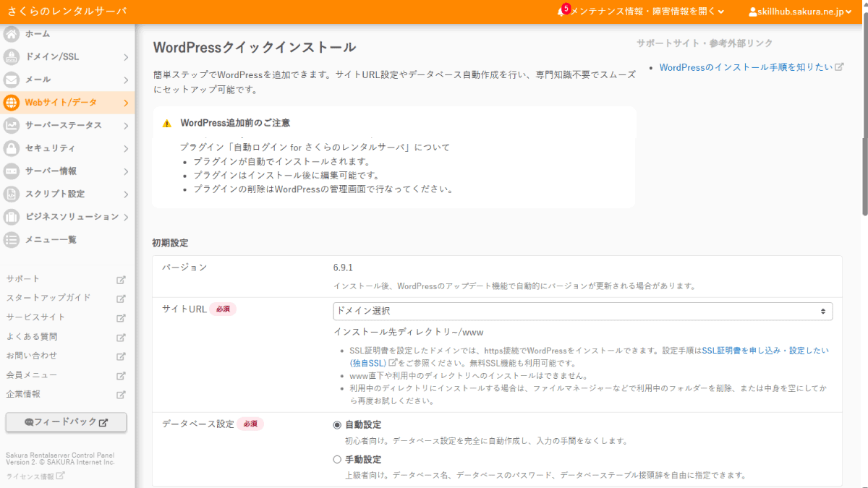Click external link icon beside ライセンス情報
Image resolution: width=868 pixels, height=488 pixels.
tap(61, 476)
